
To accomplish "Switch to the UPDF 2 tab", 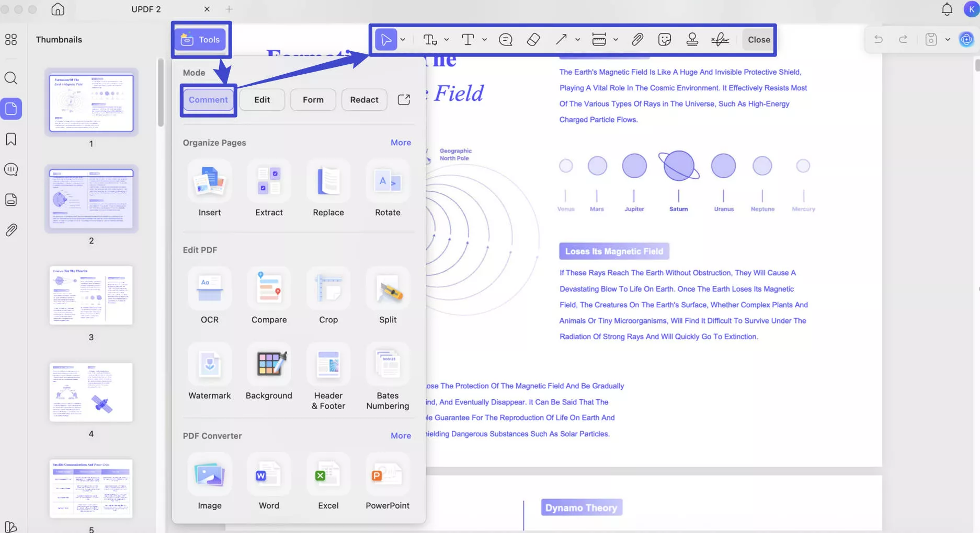I will coord(145,9).
